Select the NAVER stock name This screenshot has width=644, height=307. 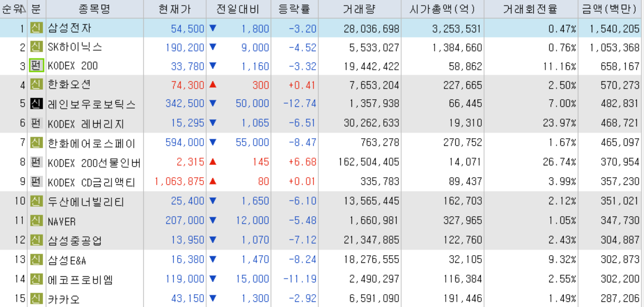(62, 222)
